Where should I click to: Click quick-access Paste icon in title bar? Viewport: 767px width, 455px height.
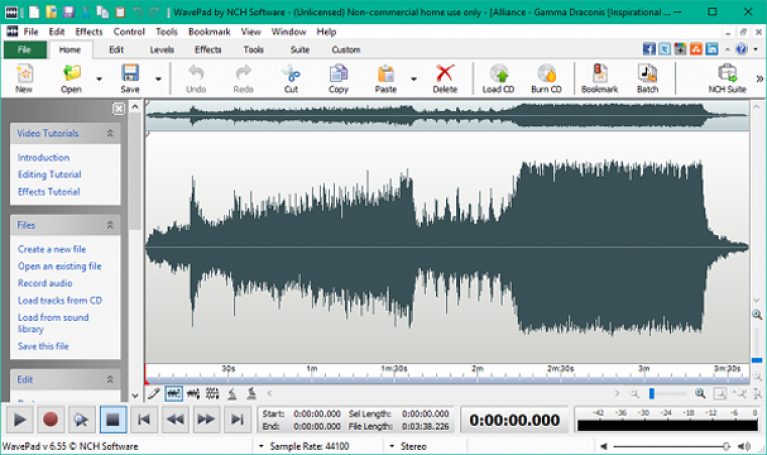click(120, 12)
